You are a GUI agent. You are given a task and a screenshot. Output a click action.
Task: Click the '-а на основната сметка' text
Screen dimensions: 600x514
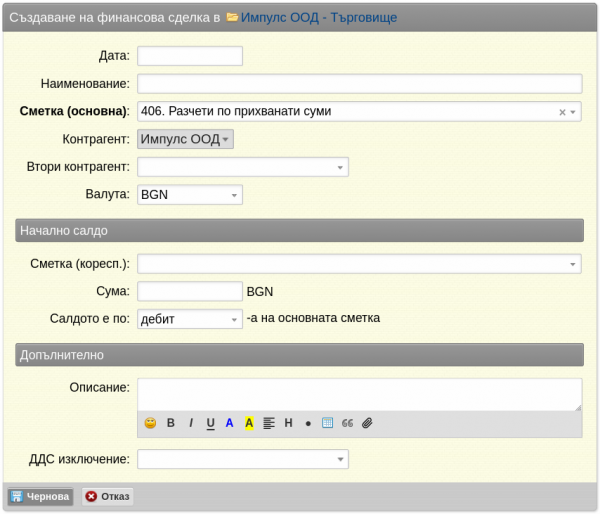click(313, 318)
